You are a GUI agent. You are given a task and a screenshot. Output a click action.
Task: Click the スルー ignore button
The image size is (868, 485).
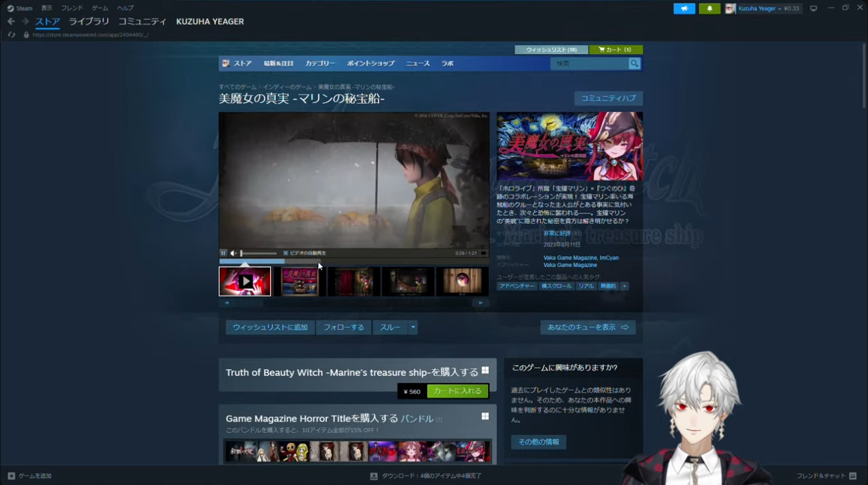[x=390, y=327]
